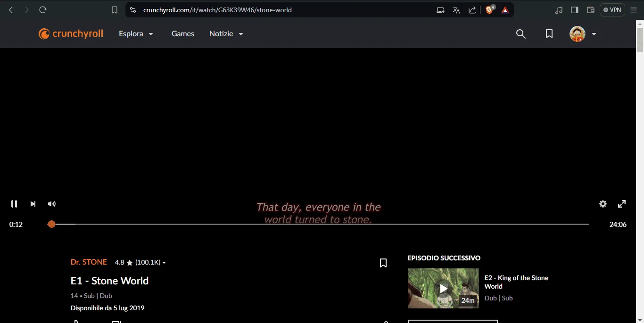The width and height of the screenshot is (644, 323).
Task: Mute the video volume
Action: (x=52, y=204)
